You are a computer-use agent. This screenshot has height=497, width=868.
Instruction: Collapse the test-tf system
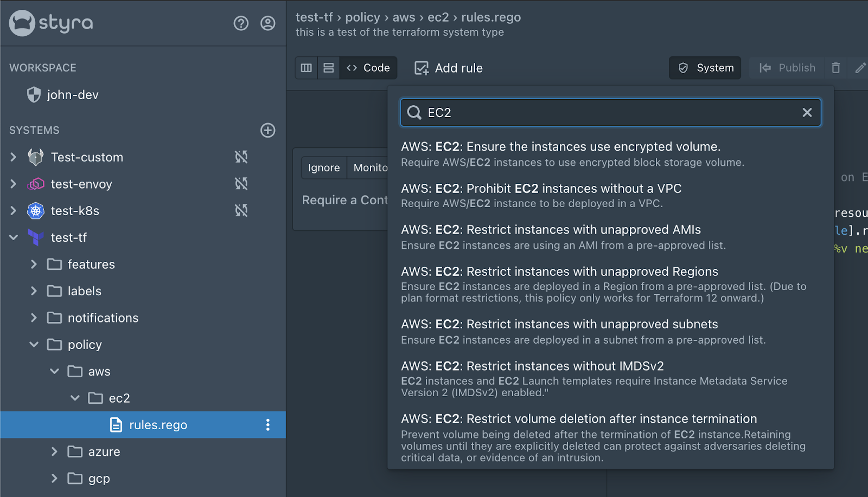pos(14,237)
